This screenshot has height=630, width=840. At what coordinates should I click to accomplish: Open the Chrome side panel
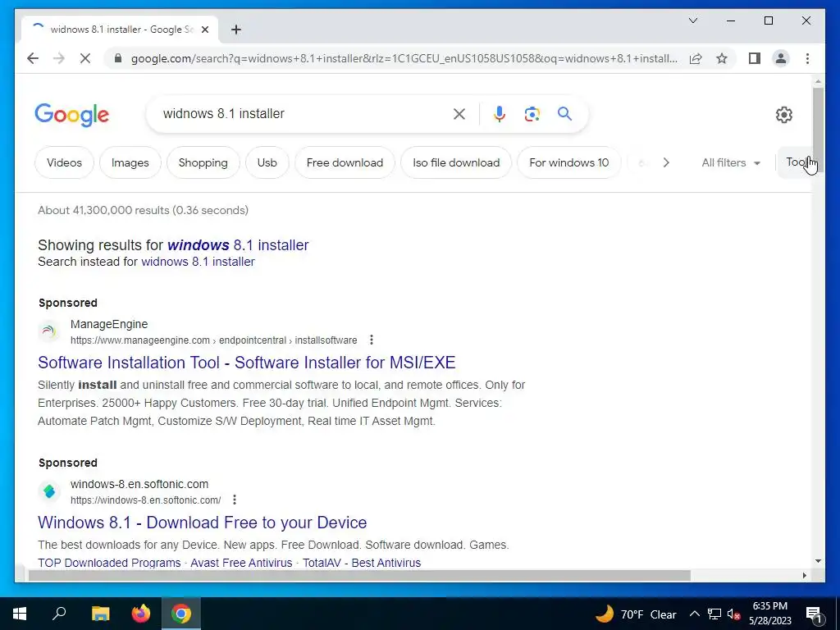pyautogui.click(x=755, y=58)
